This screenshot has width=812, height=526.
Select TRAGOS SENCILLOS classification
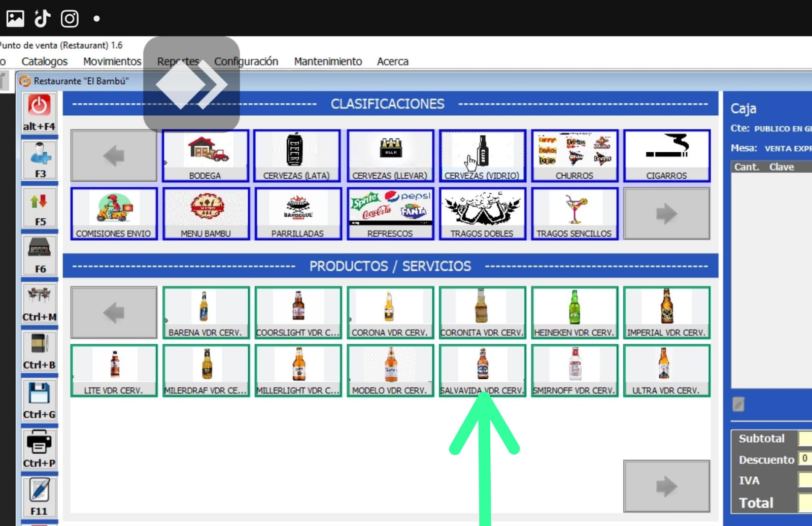point(574,214)
